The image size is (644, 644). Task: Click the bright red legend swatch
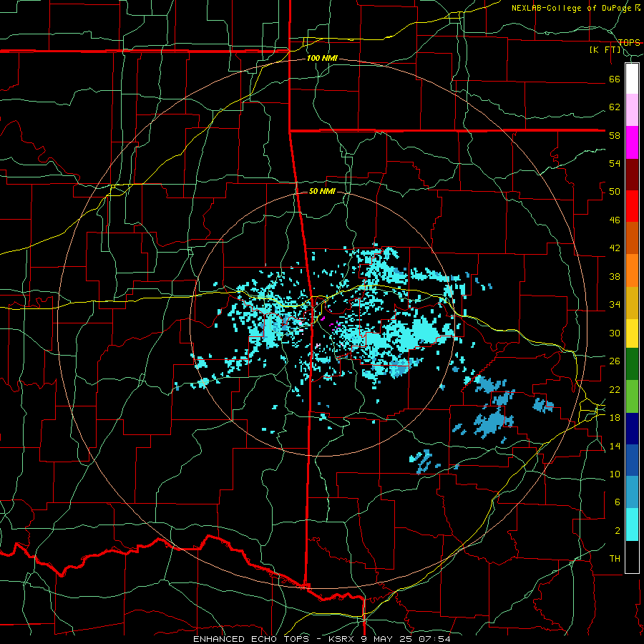click(632, 206)
